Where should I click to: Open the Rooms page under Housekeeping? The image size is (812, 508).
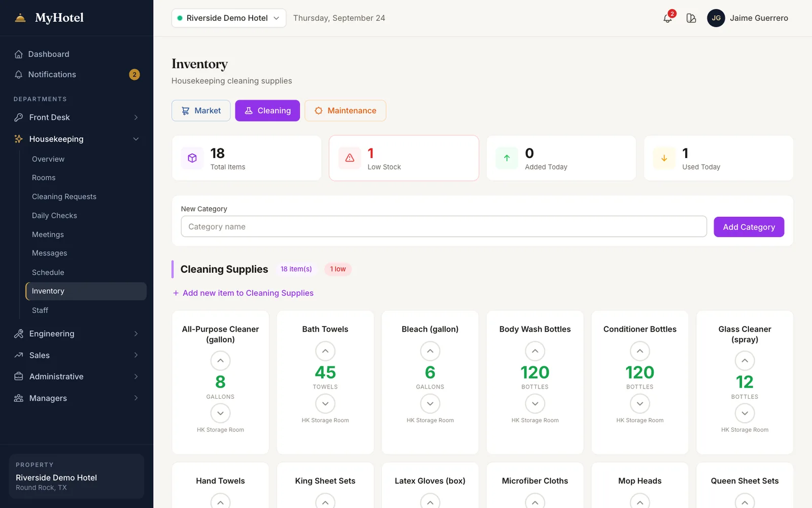tap(44, 178)
